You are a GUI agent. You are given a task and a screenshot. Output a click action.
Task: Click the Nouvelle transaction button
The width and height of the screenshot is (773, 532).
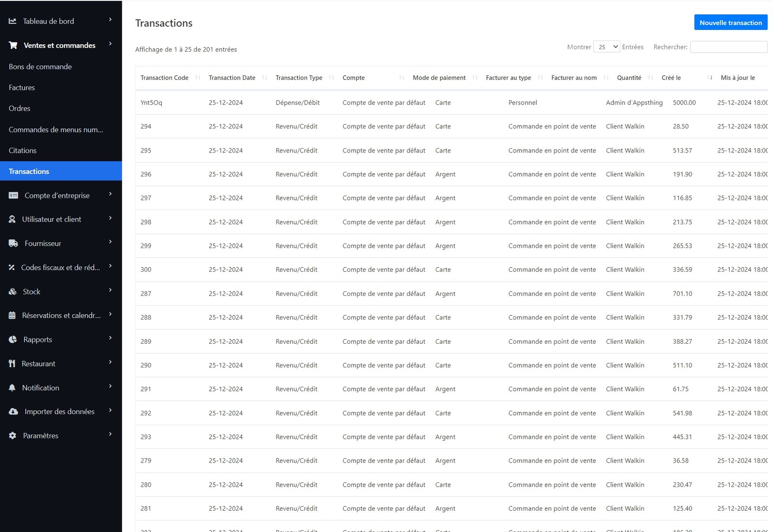(x=730, y=23)
